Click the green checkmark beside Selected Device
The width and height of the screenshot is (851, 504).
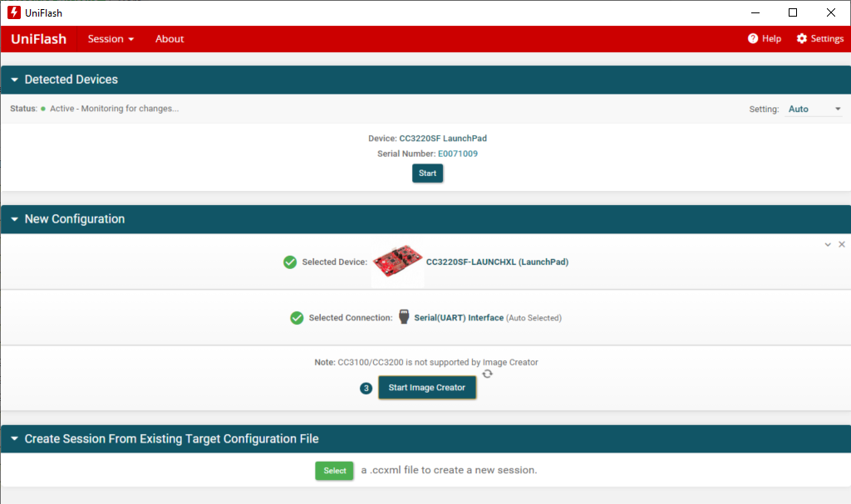tap(290, 262)
